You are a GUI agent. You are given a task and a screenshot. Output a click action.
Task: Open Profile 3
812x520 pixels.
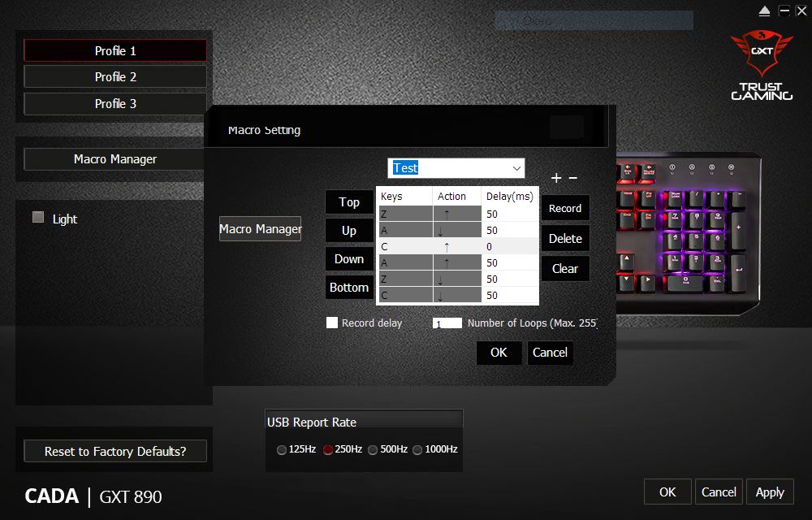(115, 103)
